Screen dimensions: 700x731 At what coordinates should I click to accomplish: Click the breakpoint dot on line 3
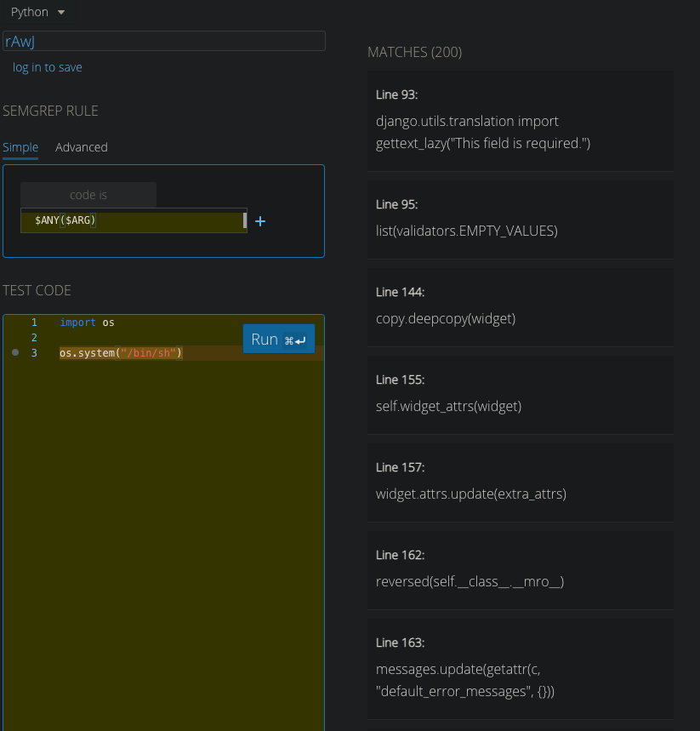[x=15, y=352]
